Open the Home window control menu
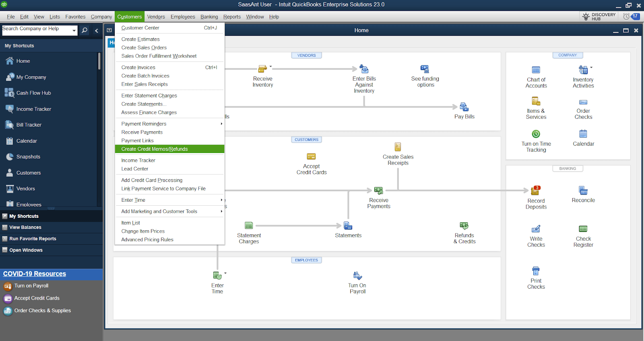This screenshot has width=644, height=341. pyautogui.click(x=109, y=30)
